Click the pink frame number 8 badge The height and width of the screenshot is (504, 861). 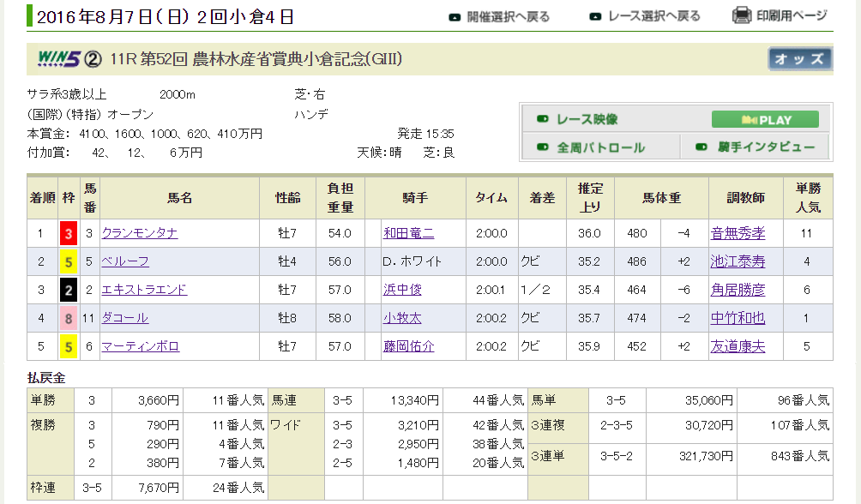pos(68,319)
